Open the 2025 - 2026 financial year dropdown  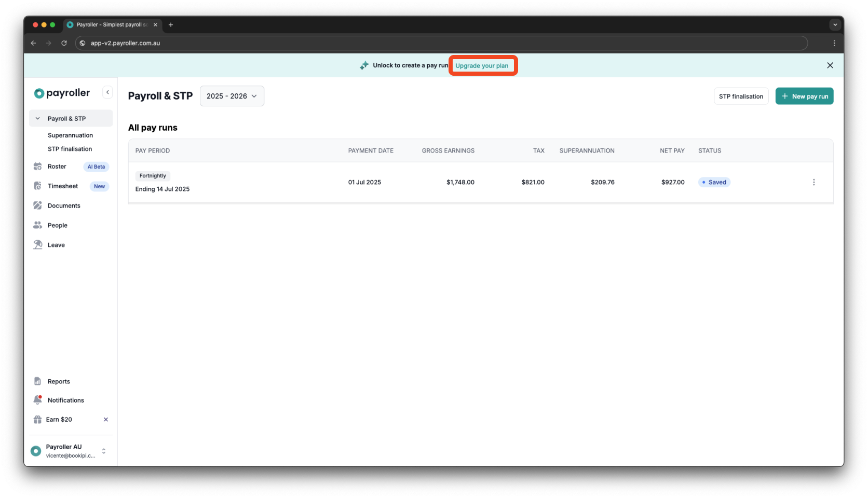point(232,96)
